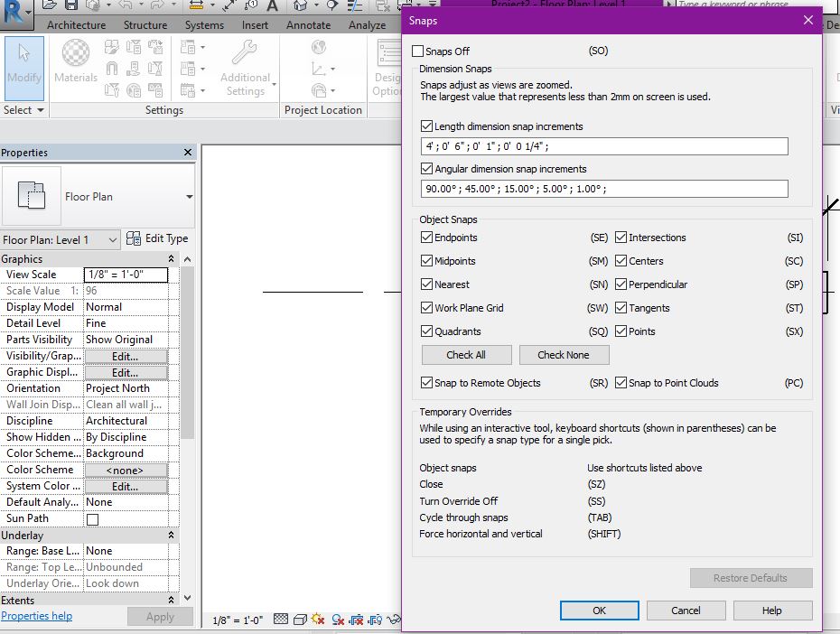The width and height of the screenshot is (840, 634).
Task: Click the Visual Style cube icon
Action: (x=299, y=620)
